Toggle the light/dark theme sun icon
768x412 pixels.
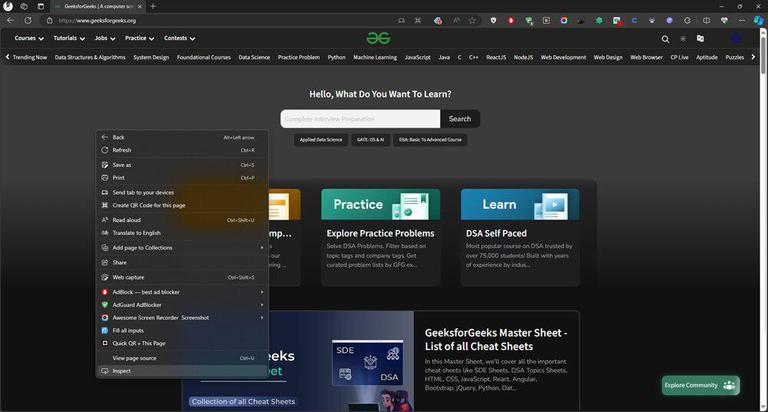coord(683,38)
